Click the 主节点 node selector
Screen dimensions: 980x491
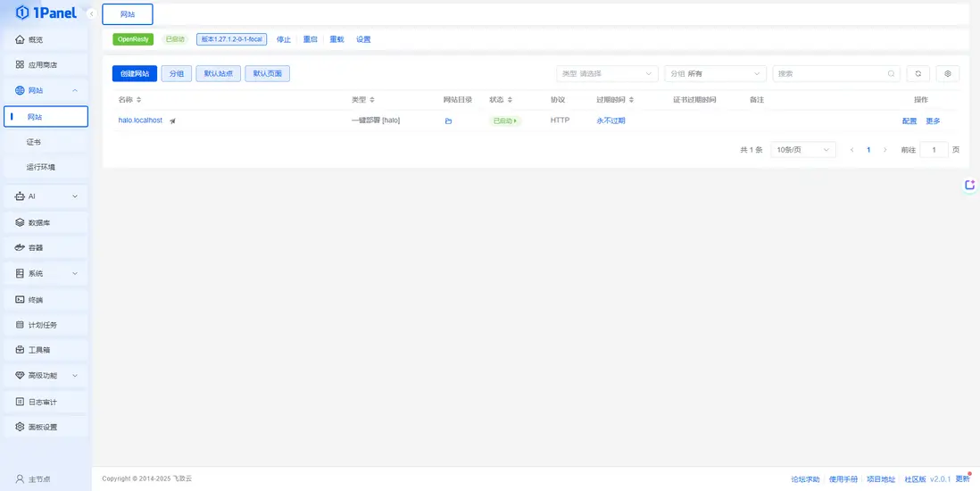tap(34, 479)
